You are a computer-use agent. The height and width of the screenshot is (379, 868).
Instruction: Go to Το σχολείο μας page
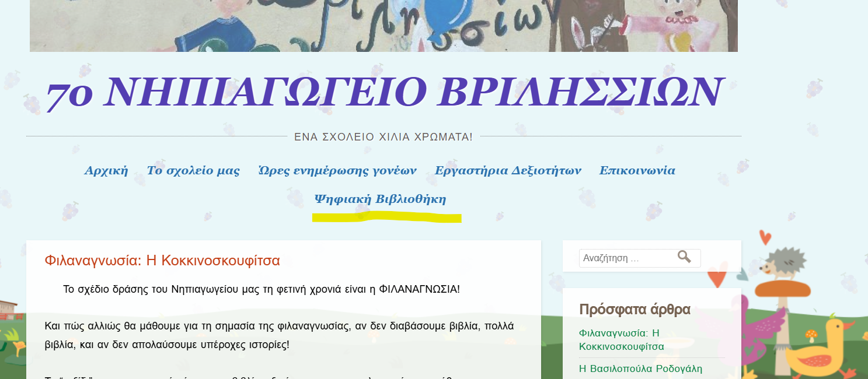click(193, 171)
